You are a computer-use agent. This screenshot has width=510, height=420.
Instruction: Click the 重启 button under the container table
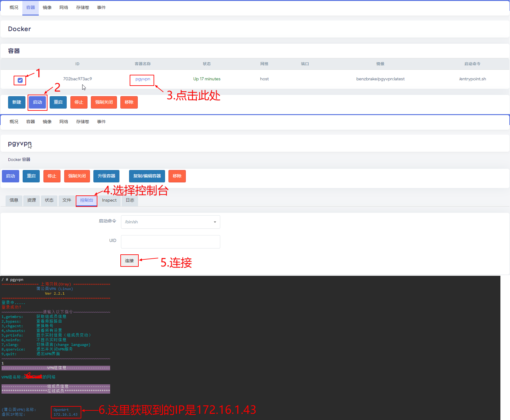coord(58,102)
